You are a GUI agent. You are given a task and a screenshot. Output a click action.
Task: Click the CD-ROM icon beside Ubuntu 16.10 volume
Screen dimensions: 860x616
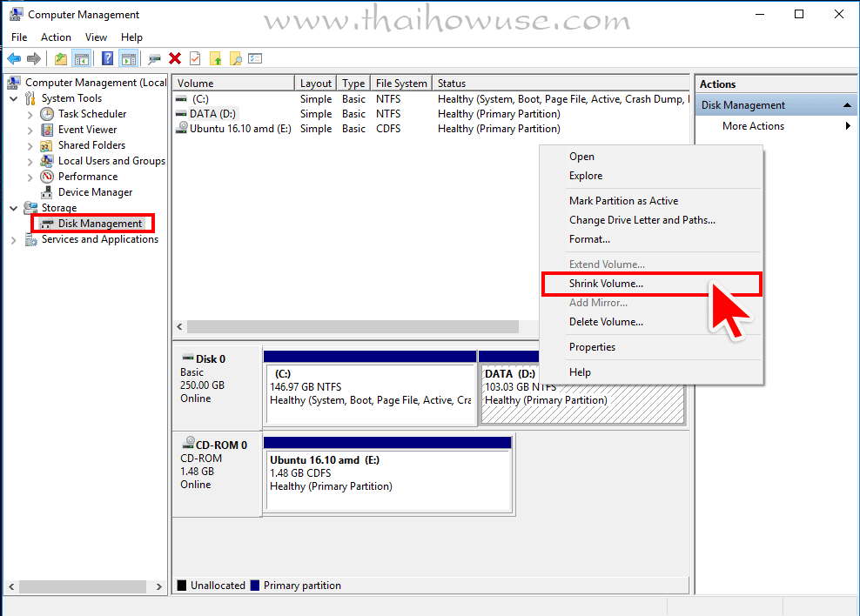(182, 127)
